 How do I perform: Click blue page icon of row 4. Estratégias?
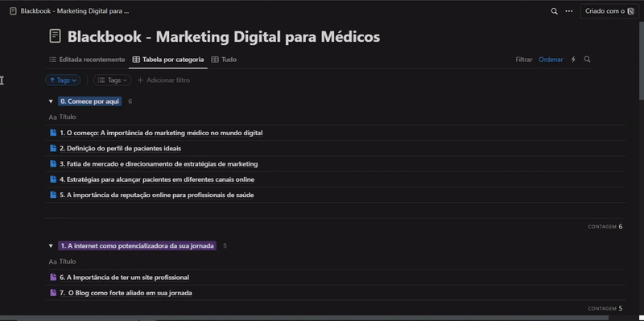(x=53, y=179)
